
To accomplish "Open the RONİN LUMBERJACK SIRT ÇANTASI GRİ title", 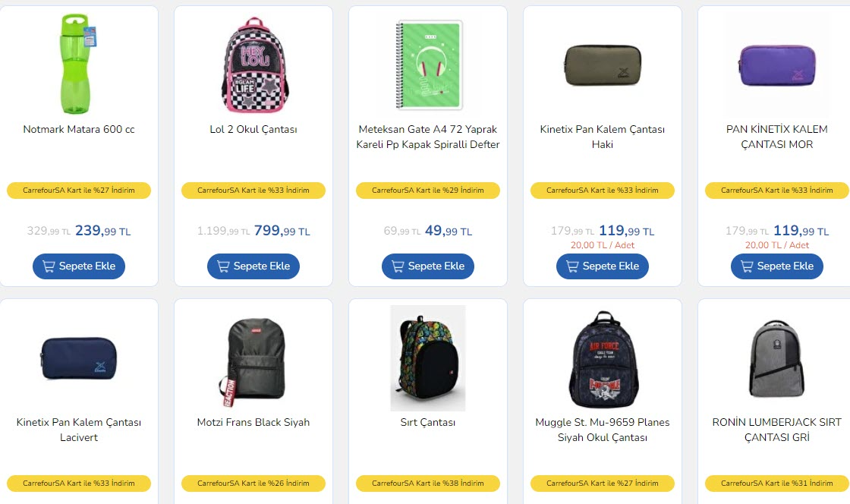I will [x=777, y=430].
